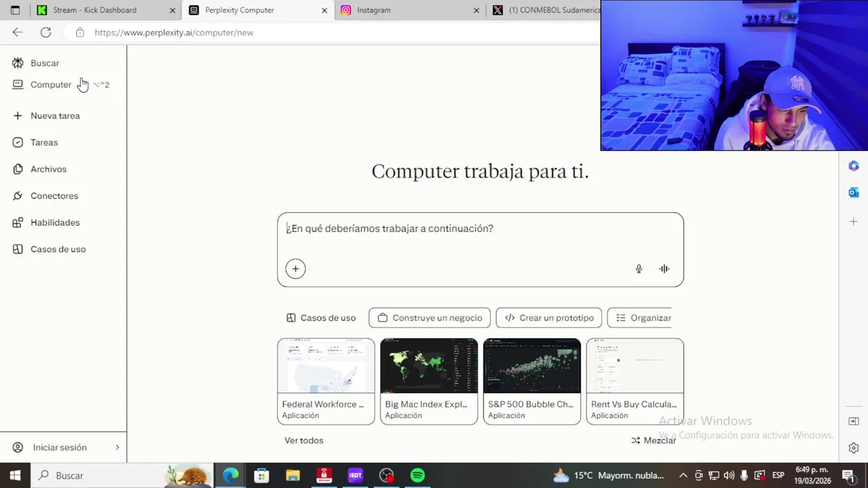Select the Computer icon in sidebar

point(18,85)
